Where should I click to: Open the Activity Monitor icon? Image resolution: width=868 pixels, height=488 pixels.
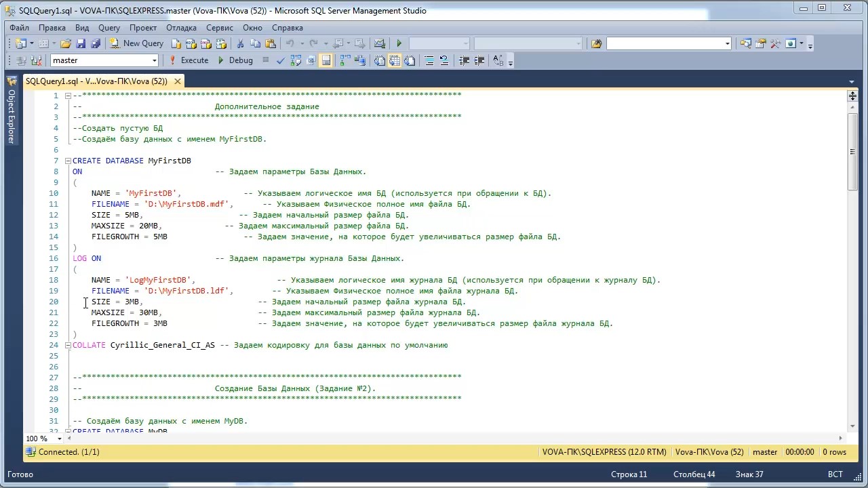379,43
